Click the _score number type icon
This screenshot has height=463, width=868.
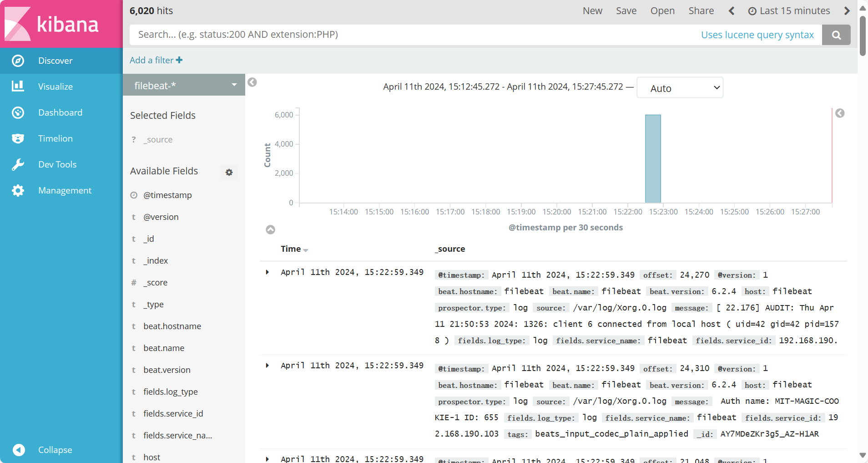(x=134, y=282)
